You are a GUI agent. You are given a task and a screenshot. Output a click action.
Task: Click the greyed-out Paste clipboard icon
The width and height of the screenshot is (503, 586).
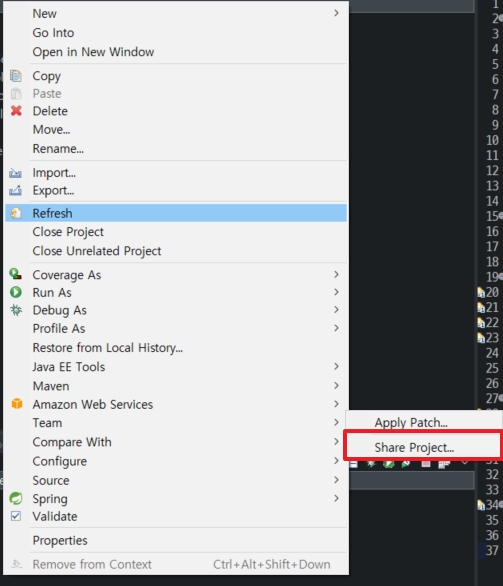(x=16, y=93)
